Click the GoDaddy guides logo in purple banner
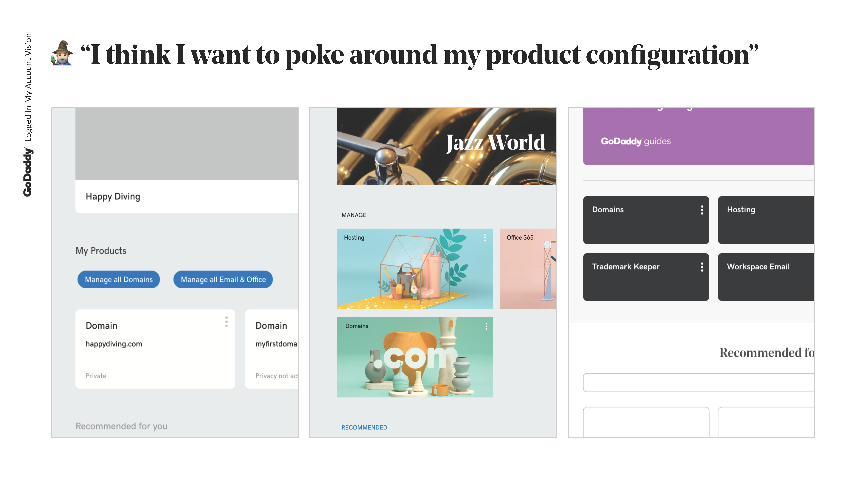 point(636,141)
